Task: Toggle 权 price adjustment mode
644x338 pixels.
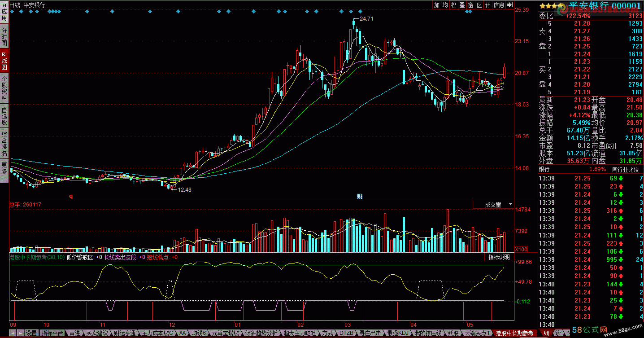Action: (x=453, y=5)
